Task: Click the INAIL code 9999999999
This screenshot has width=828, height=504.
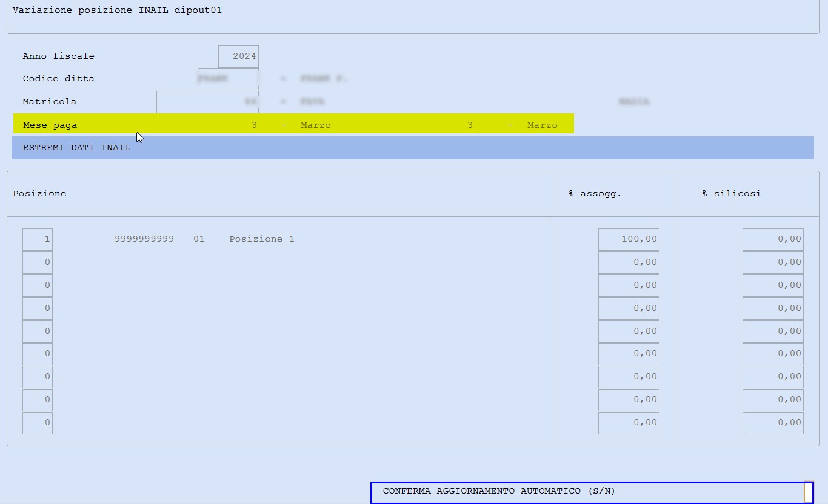Action: 144,239
